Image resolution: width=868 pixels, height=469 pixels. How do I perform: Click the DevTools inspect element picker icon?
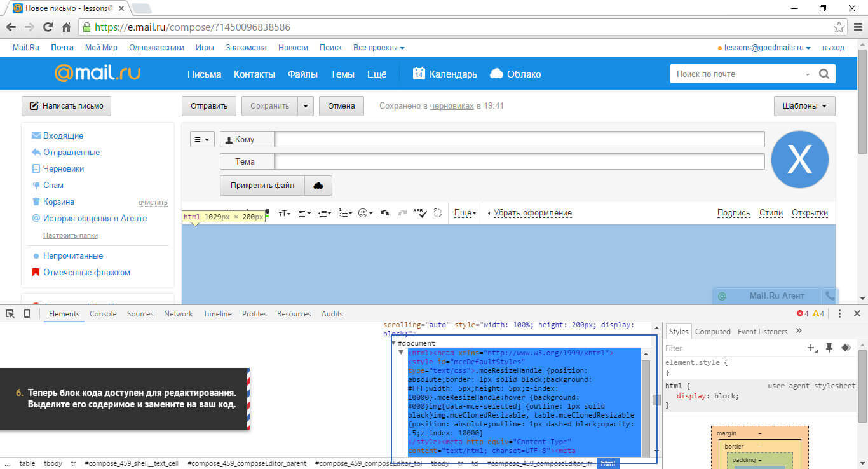click(10, 314)
